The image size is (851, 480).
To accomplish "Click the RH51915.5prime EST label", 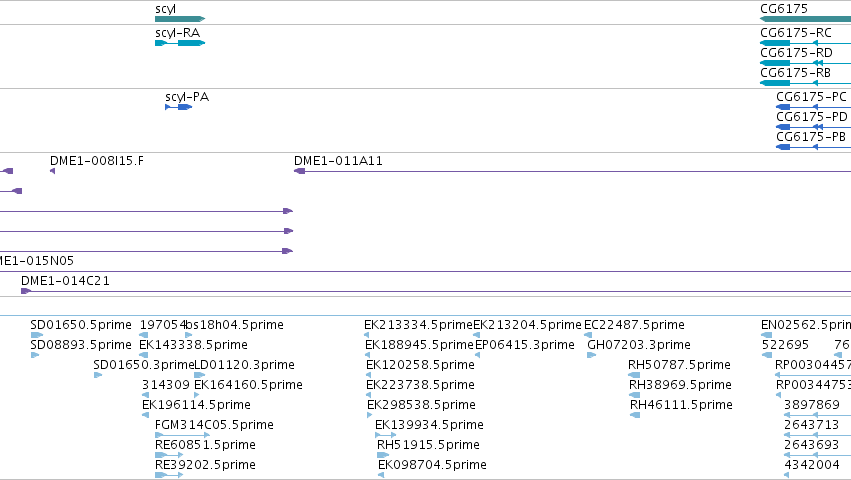I will [428, 445].
